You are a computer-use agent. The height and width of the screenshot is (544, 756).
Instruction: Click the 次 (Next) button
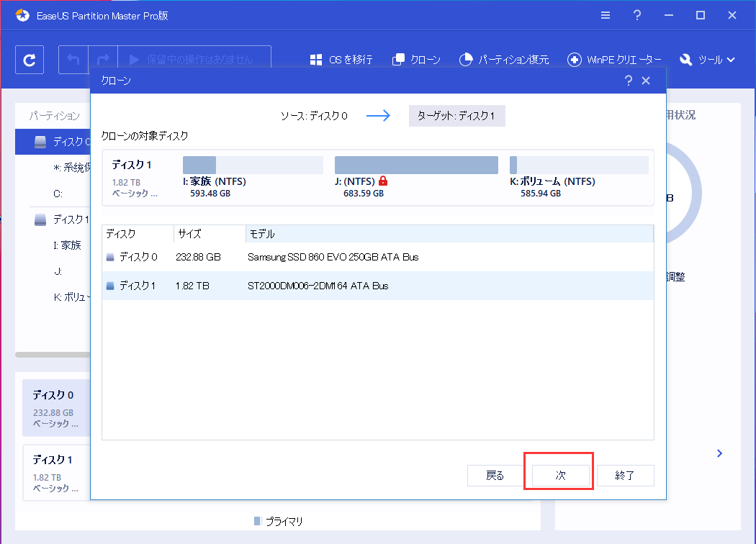560,476
